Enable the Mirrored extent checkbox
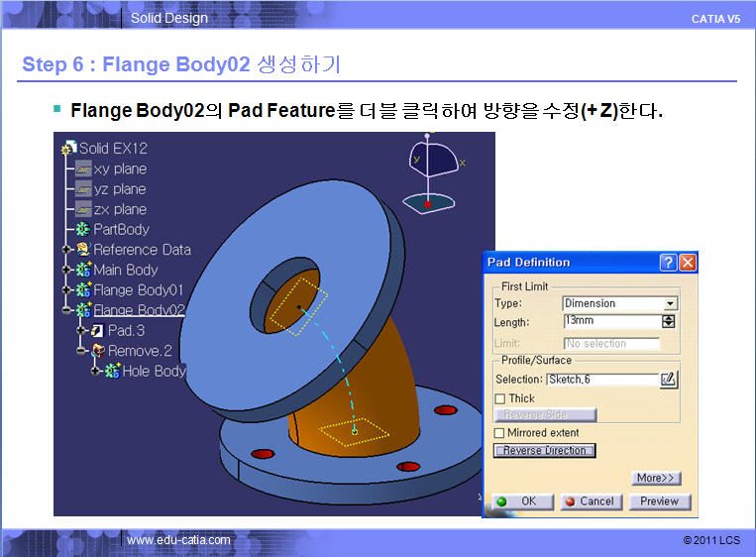The width and height of the screenshot is (756, 557). pyautogui.click(x=499, y=433)
